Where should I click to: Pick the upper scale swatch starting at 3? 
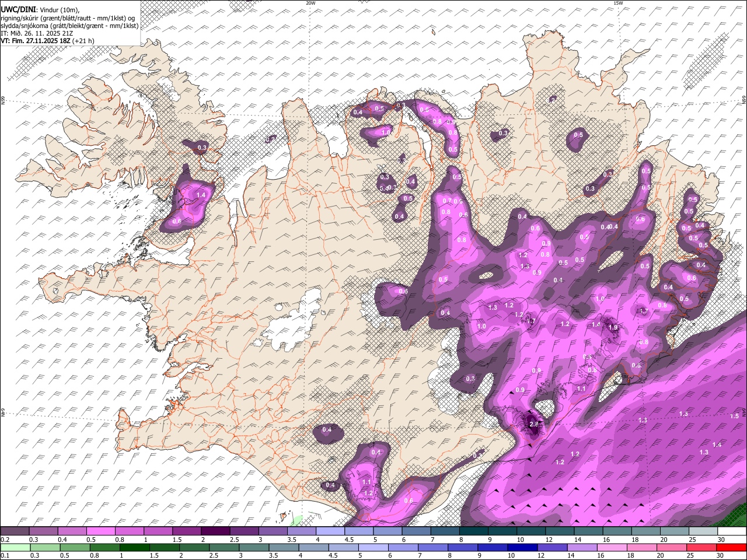coord(273,531)
